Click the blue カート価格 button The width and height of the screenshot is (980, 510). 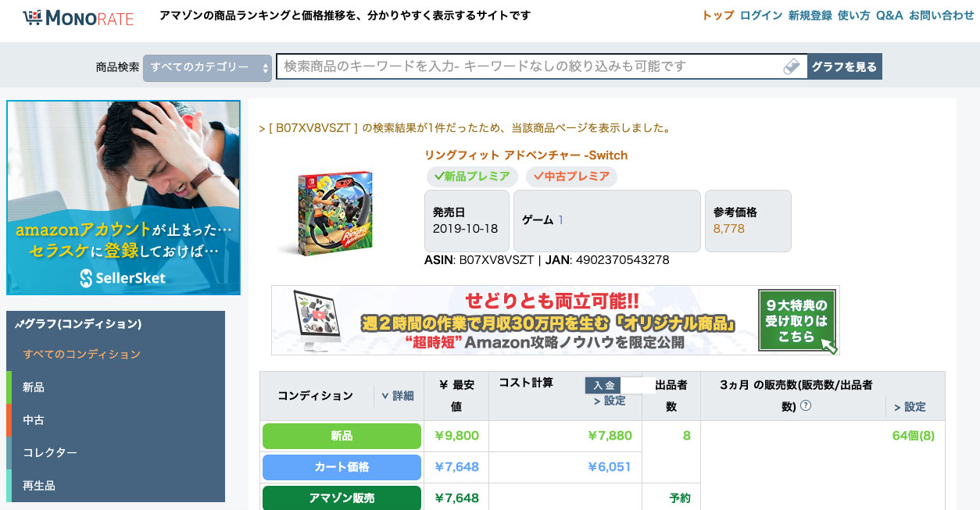[x=342, y=467]
